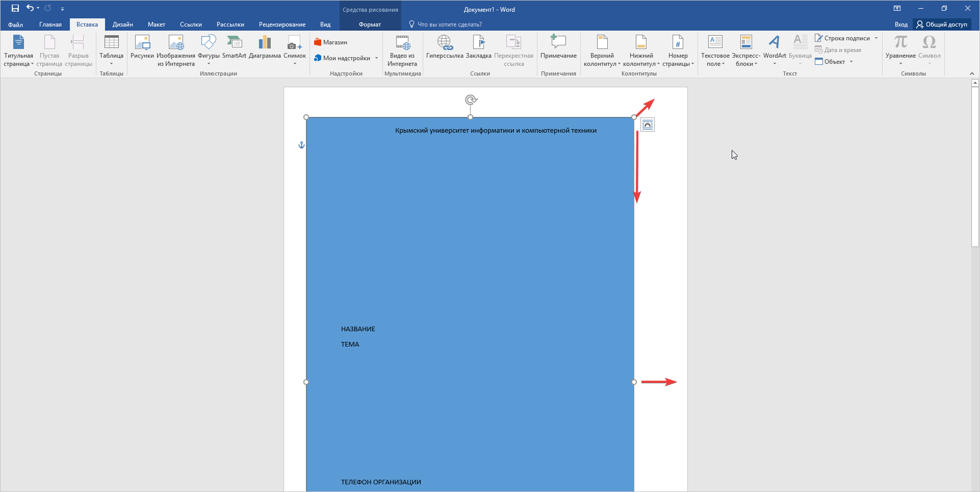This screenshot has height=492, width=980.
Task: Expand the Cover Page (Титульная страница) dropdown
Action: point(32,64)
